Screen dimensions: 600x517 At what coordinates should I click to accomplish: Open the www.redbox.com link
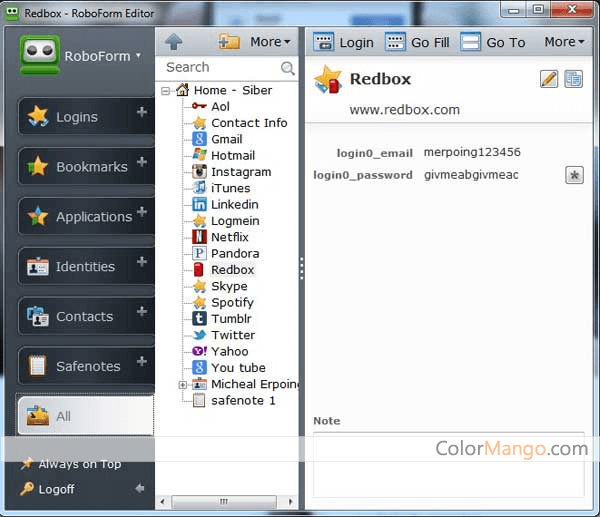tap(404, 110)
